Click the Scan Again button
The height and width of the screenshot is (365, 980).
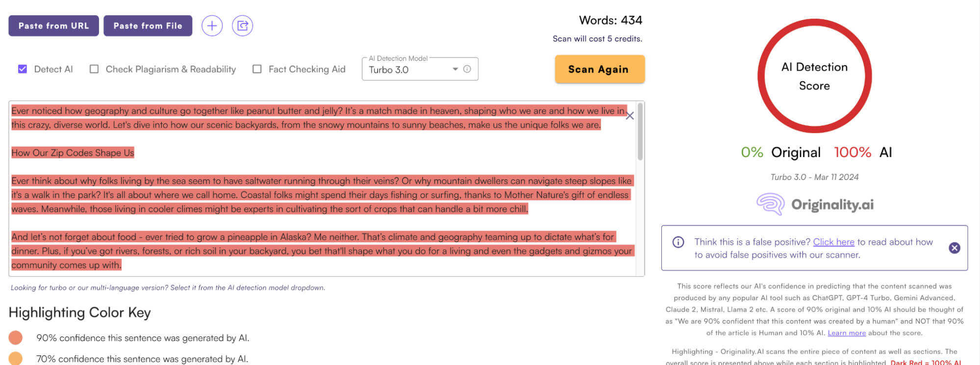tap(599, 69)
